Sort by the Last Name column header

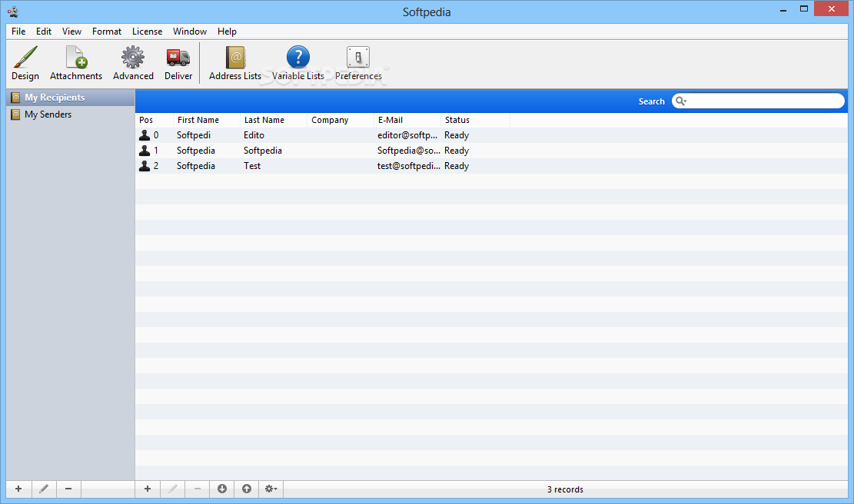click(274, 120)
